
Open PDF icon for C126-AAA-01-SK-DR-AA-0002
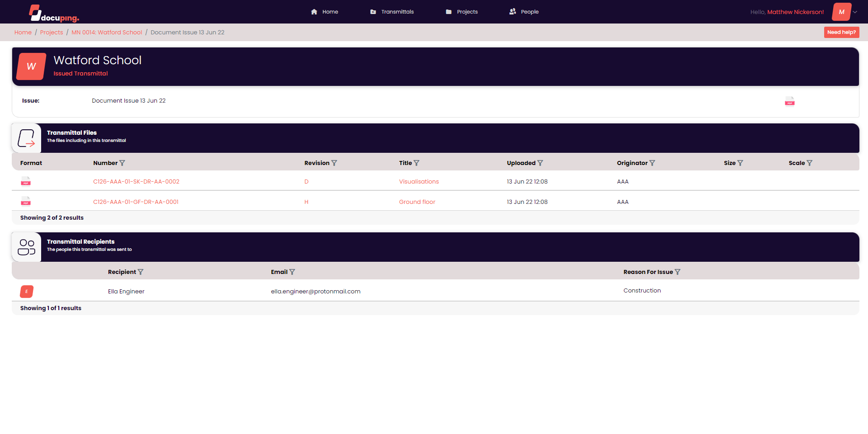point(26,181)
